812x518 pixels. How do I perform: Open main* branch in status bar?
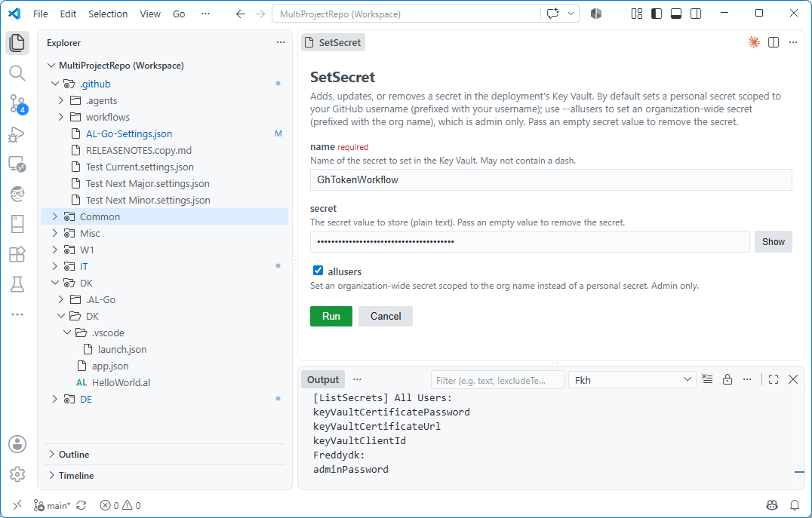click(52, 506)
